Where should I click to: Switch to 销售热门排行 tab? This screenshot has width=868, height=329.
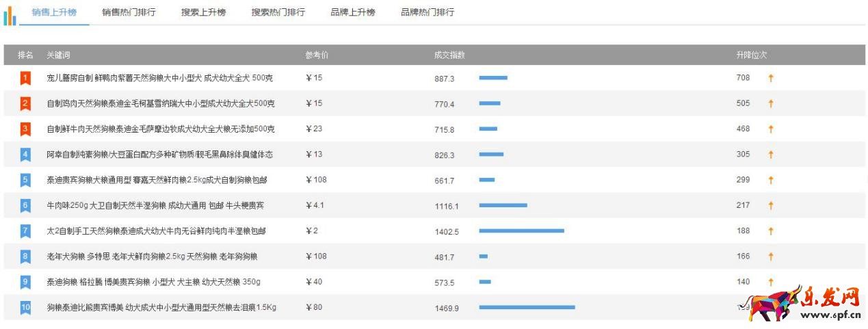click(129, 12)
